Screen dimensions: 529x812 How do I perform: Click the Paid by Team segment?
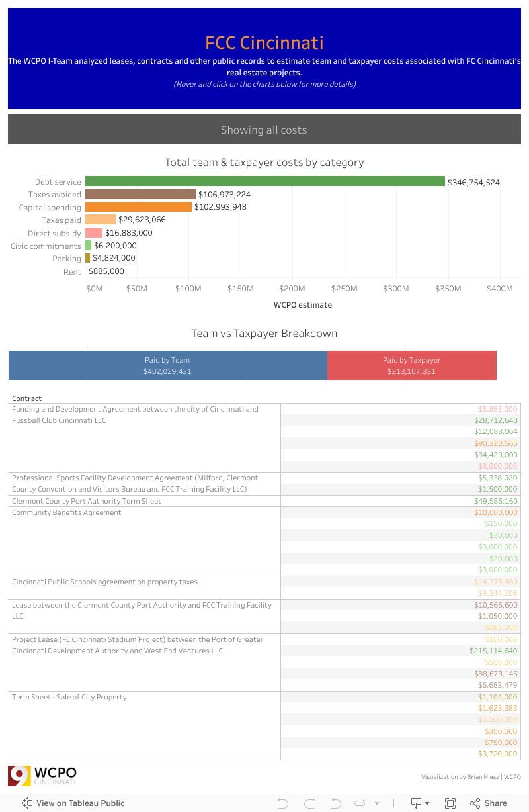[x=167, y=365]
